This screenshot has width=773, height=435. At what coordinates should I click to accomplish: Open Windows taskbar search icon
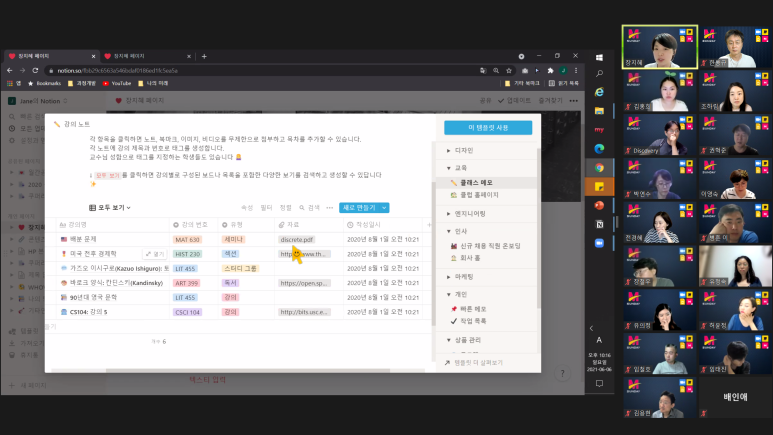click(x=599, y=73)
